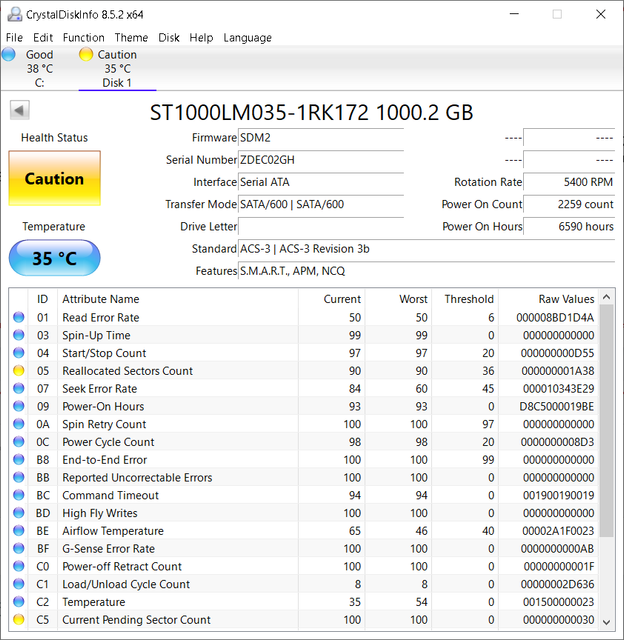Viewport: 624px width, 640px height.
Task: Open the Help menu
Action: [x=201, y=38]
